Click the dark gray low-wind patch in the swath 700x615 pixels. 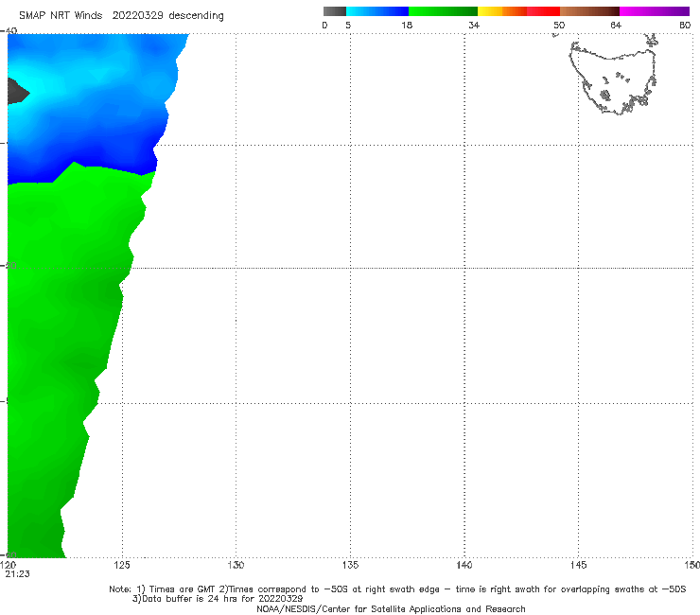pos(18,91)
